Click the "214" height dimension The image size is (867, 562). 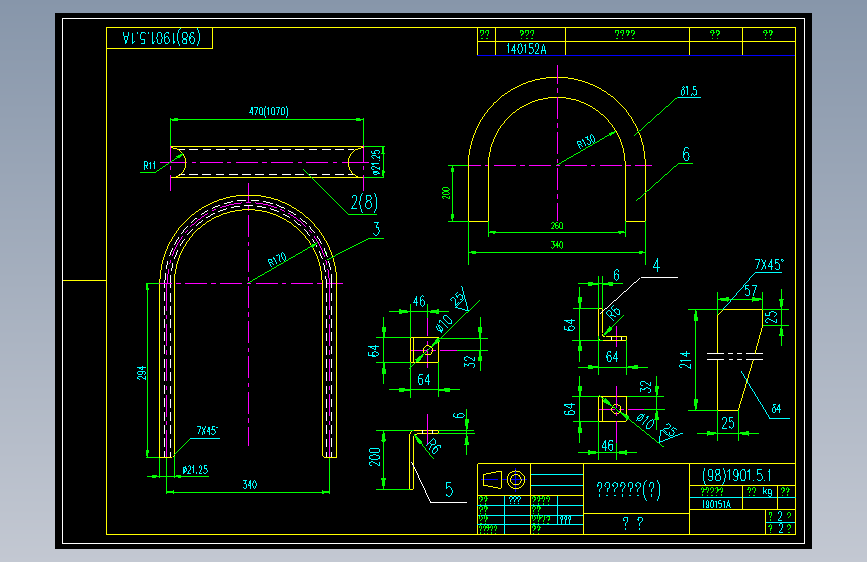pos(685,360)
